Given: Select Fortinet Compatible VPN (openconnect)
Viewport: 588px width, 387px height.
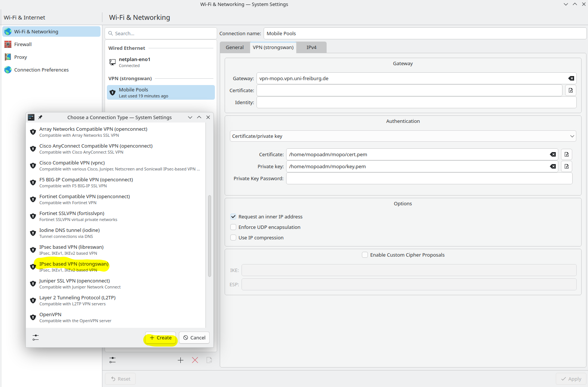Looking at the screenshot, I should tap(116, 199).
